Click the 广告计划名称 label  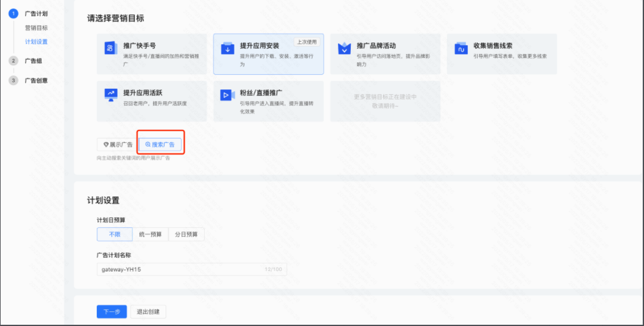click(113, 255)
